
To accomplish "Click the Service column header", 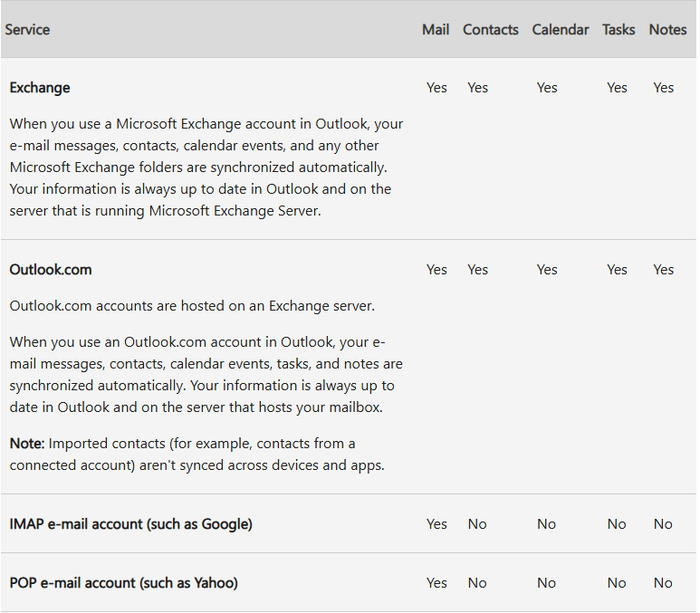I will click(27, 30).
